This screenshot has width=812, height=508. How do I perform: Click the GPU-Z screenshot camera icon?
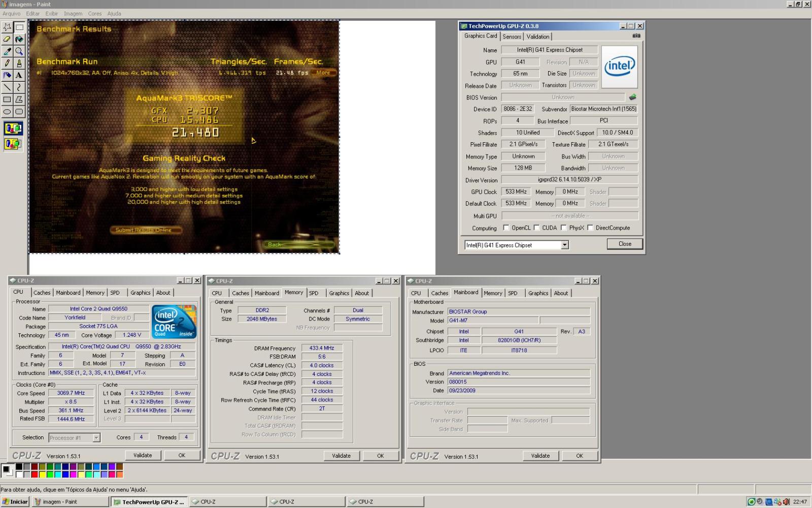coord(636,36)
